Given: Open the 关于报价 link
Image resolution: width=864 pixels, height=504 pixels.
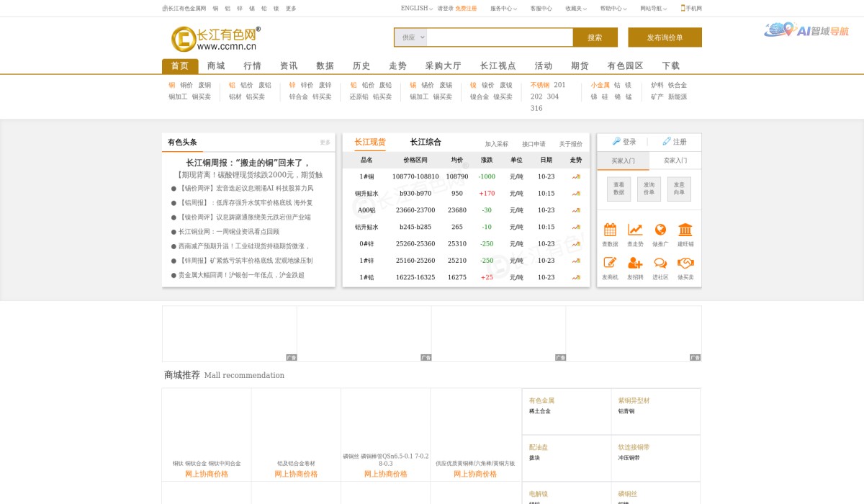Looking at the screenshot, I should pyautogui.click(x=571, y=144).
